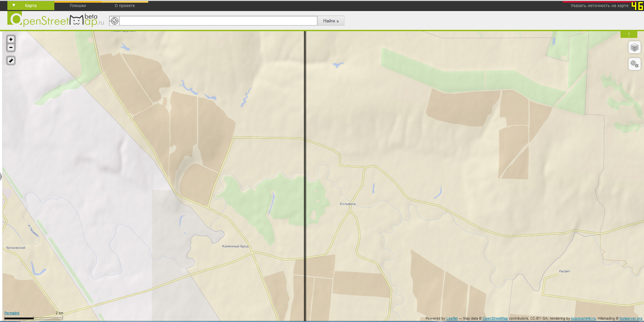
Task: Open the О проекте tab
Action: tap(125, 6)
